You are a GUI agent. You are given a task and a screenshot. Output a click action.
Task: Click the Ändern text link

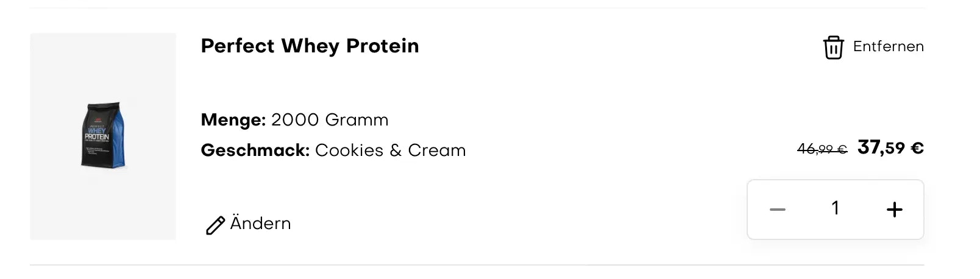(260, 223)
